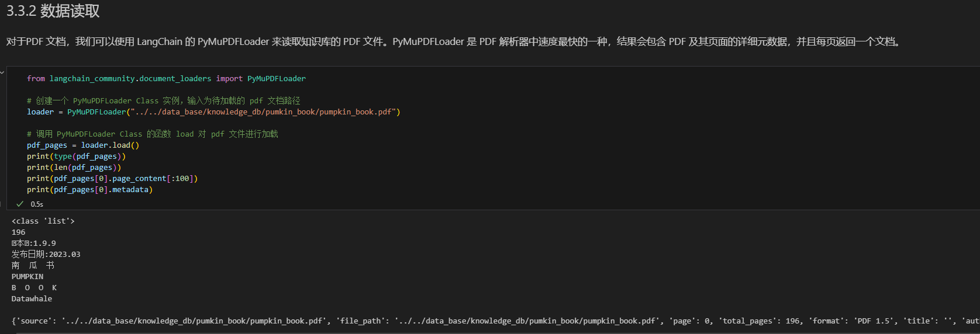980x334 pixels.
Task: Click the 'print(len(pdf_pages))' line
Action: pyautogui.click(x=74, y=167)
